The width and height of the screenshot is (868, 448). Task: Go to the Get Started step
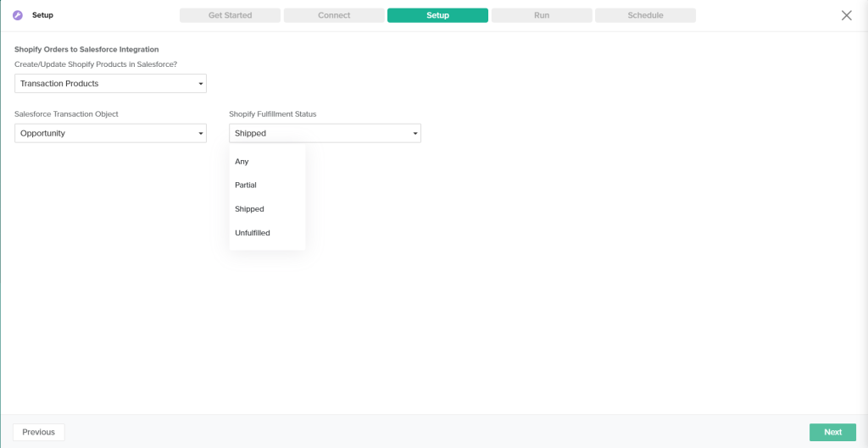tap(230, 15)
